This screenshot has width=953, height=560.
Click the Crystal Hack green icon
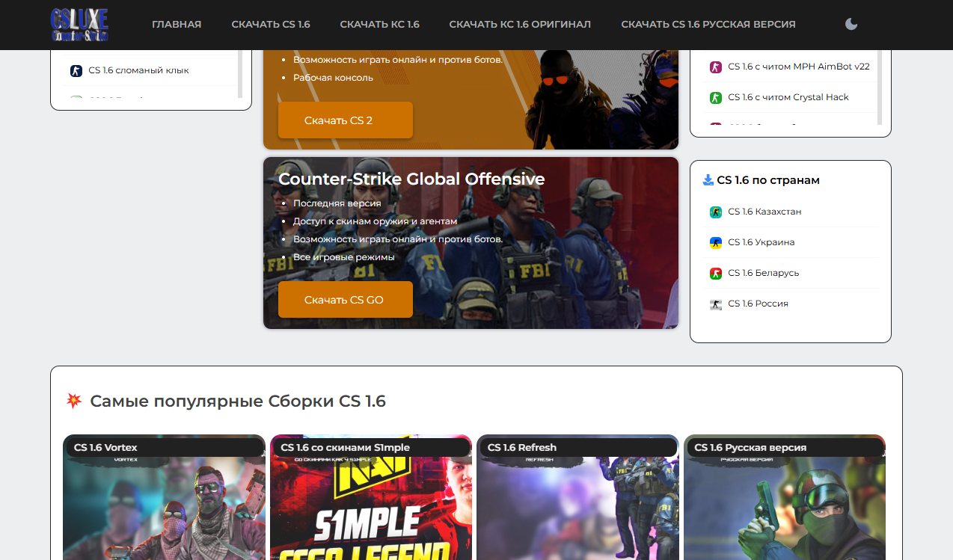pos(715,98)
